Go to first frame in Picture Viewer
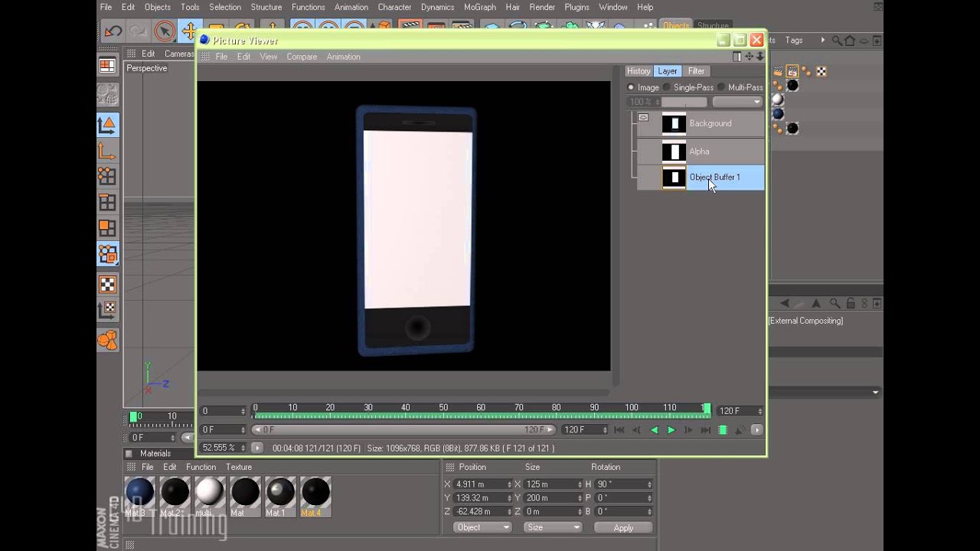980x551 pixels. pos(619,430)
